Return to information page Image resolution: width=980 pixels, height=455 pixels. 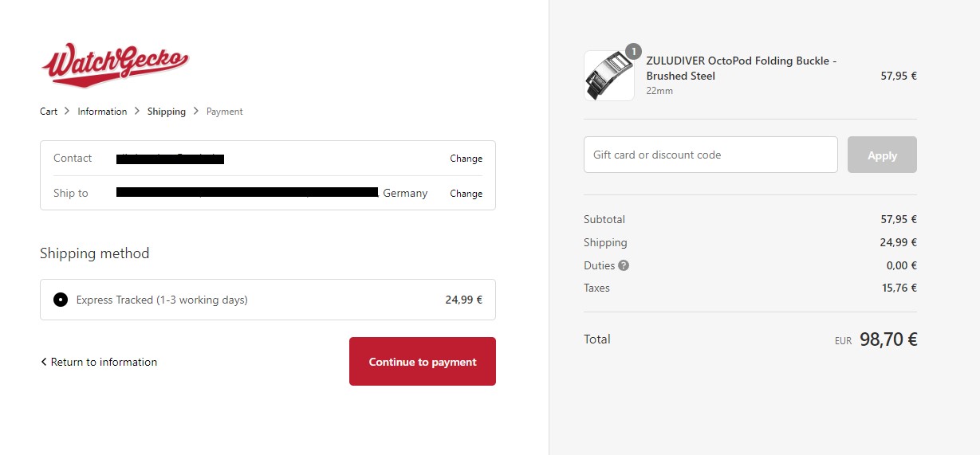click(x=99, y=362)
